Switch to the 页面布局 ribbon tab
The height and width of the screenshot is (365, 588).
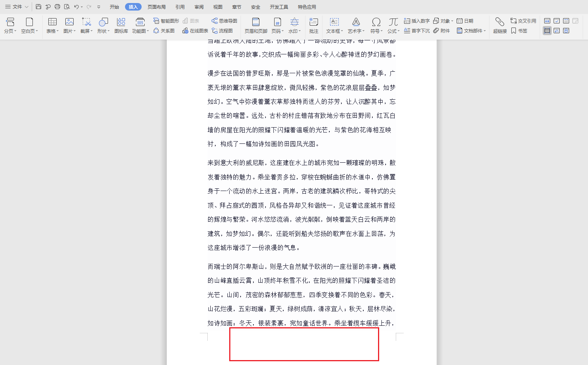(x=157, y=6)
